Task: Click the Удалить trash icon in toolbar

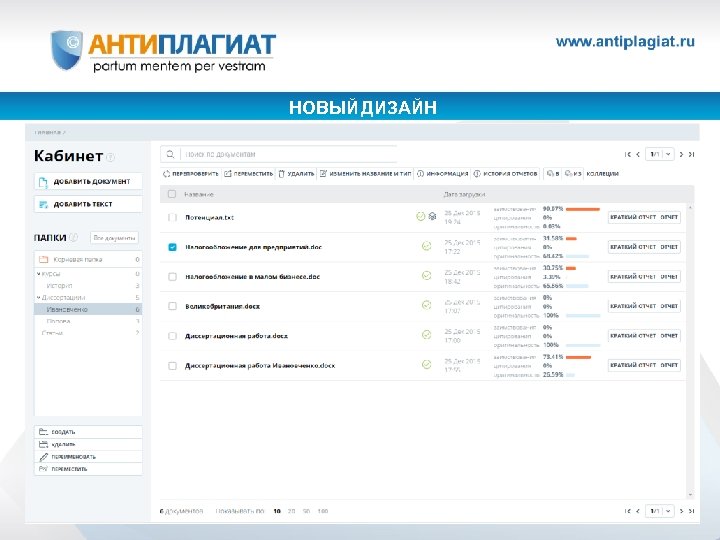Action: pyautogui.click(x=282, y=174)
